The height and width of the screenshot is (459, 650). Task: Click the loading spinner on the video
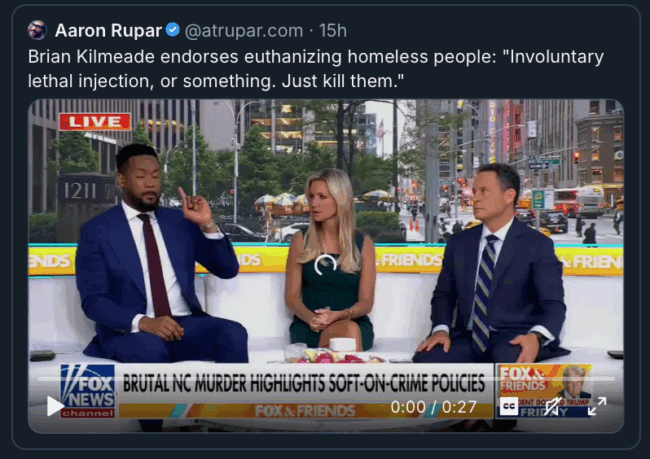[x=325, y=265]
